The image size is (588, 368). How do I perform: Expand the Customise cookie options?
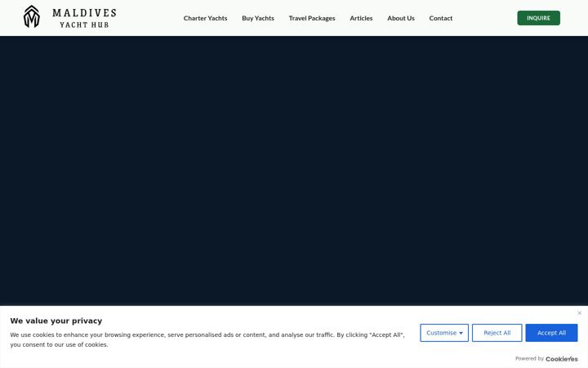tap(444, 333)
